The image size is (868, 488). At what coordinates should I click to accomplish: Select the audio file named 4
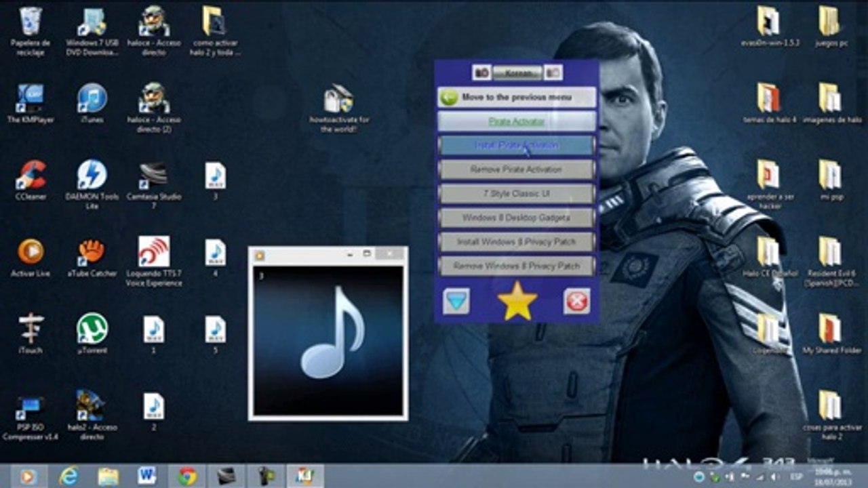(215, 258)
